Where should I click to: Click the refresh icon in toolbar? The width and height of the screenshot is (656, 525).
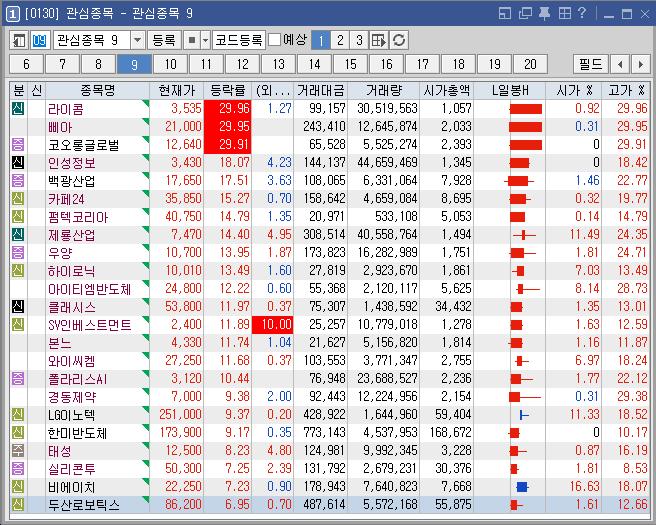point(399,40)
